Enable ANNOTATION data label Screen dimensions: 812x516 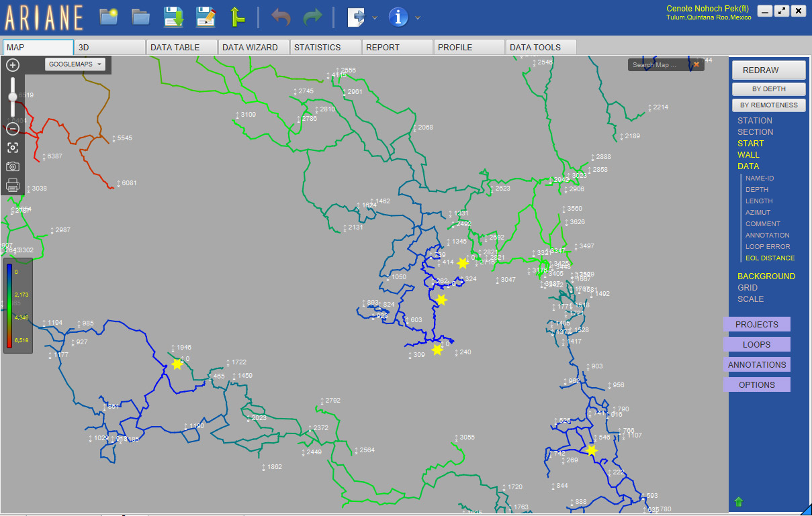[768, 236]
